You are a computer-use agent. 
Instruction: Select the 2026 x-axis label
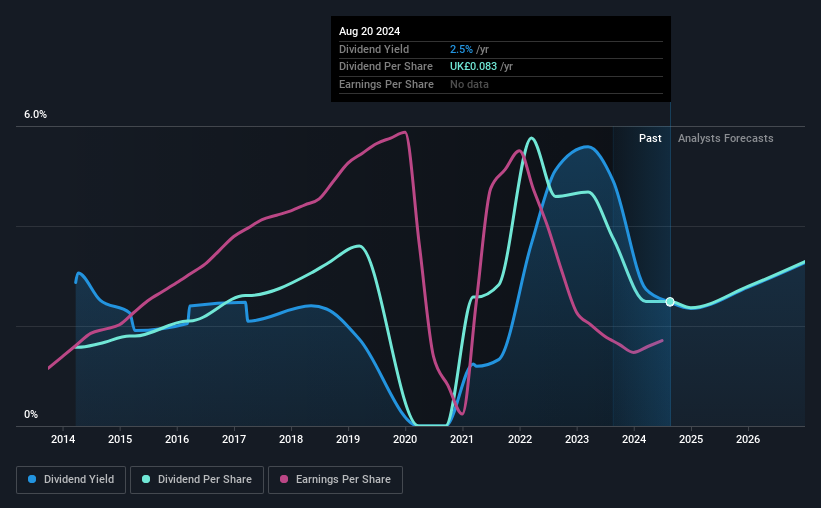(x=748, y=439)
